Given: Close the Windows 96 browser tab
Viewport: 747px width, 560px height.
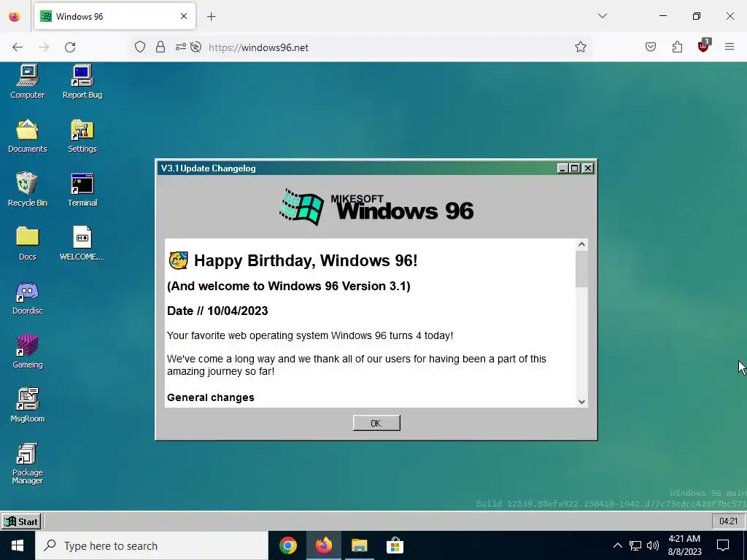Looking at the screenshot, I should [x=184, y=16].
